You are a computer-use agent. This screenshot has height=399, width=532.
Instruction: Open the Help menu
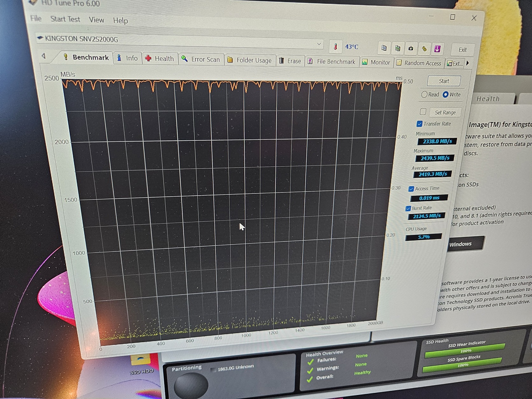pyautogui.click(x=120, y=21)
